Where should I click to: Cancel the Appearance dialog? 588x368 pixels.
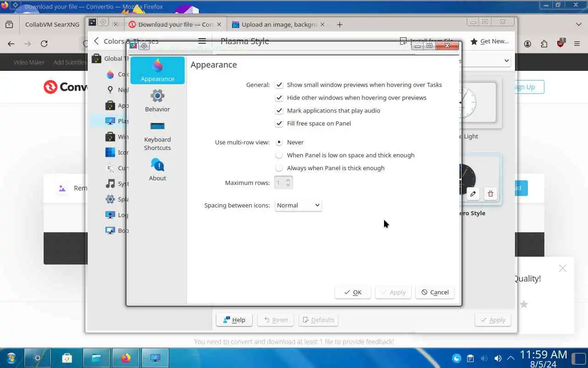(x=435, y=292)
